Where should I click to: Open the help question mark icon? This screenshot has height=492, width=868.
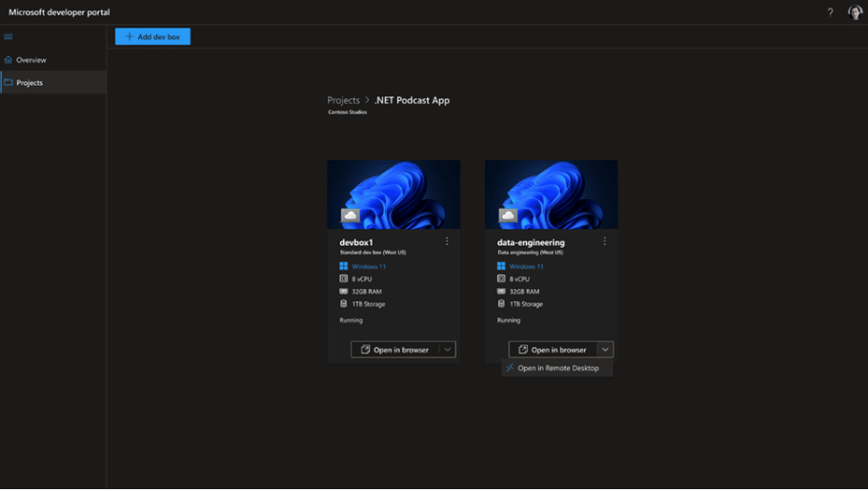point(830,12)
